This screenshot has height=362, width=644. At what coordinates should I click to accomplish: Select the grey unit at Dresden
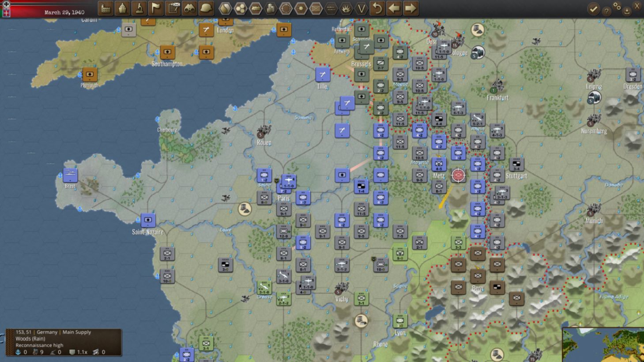click(x=633, y=75)
